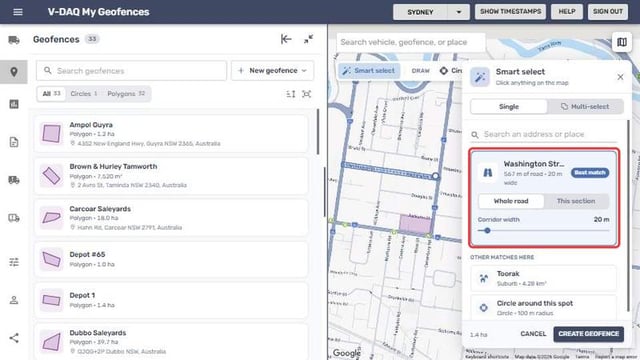Click the magic wand Smart select header icon

(x=480, y=77)
